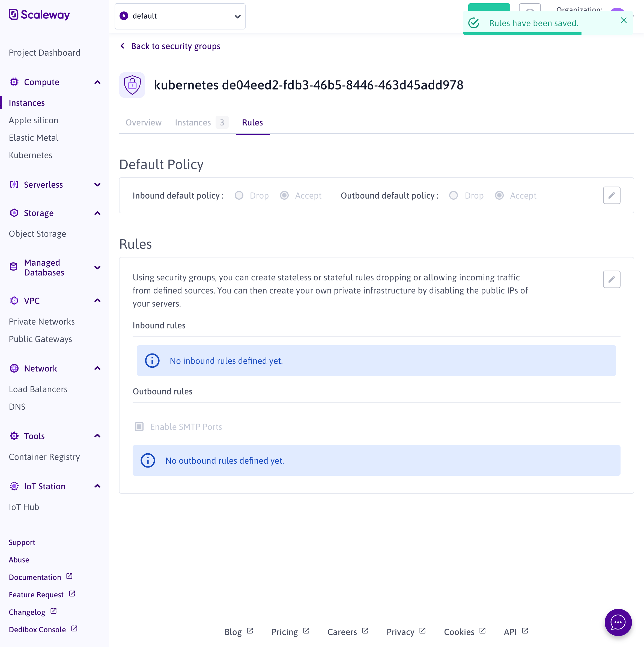Select Drop for inbound default policy
644x647 pixels.
[239, 195]
